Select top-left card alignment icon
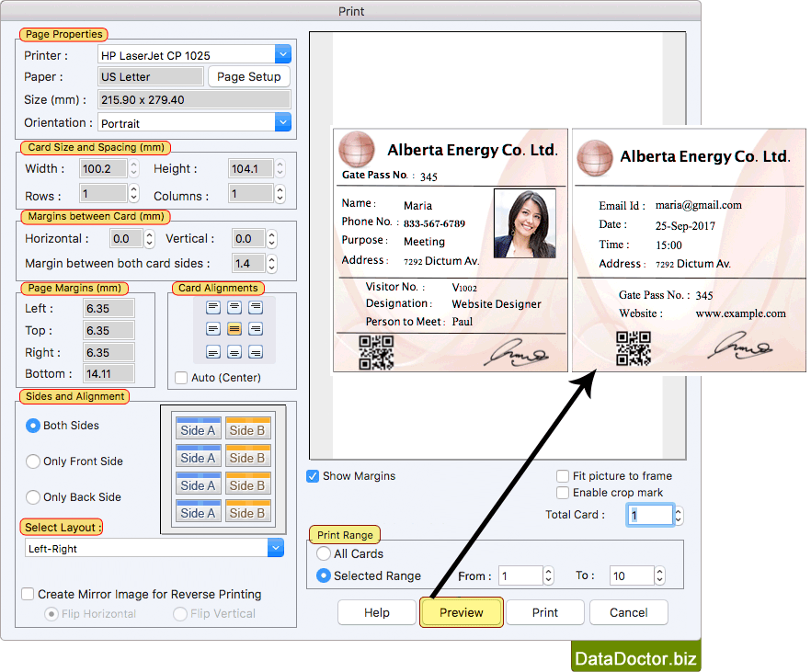 click(213, 308)
